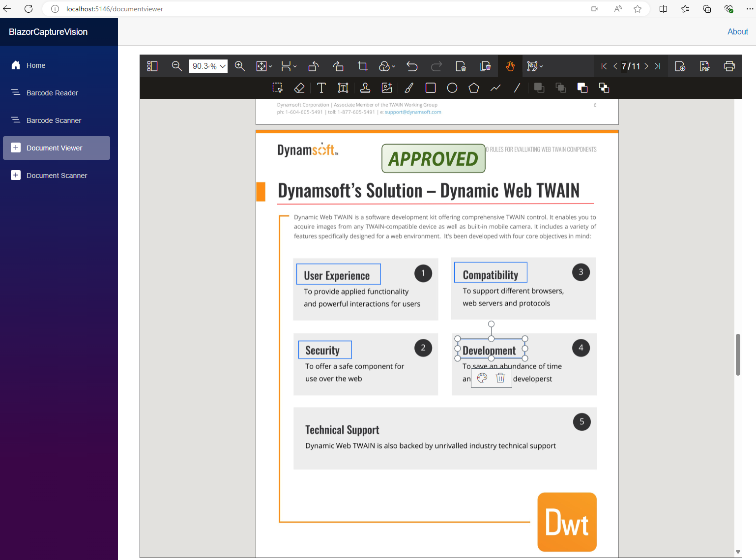Screen dimensions: 756x560
Task: Print the document with printer icon
Action: click(x=729, y=66)
